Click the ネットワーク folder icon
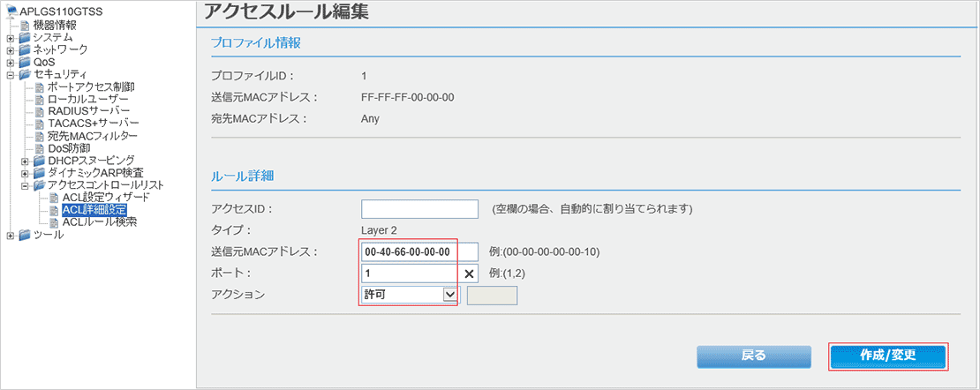The width and height of the screenshot is (980, 390). point(25,50)
